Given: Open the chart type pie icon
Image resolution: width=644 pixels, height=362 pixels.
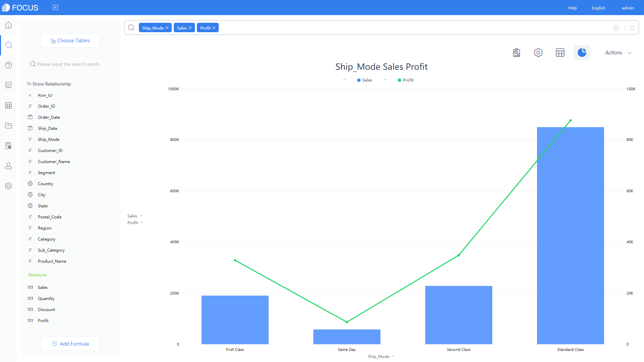Looking at the screenshot, I should tap(582, 53).
